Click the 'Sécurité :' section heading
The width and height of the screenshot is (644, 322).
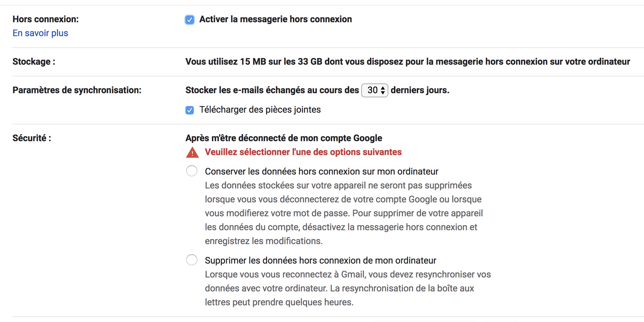tap(32, 138)
